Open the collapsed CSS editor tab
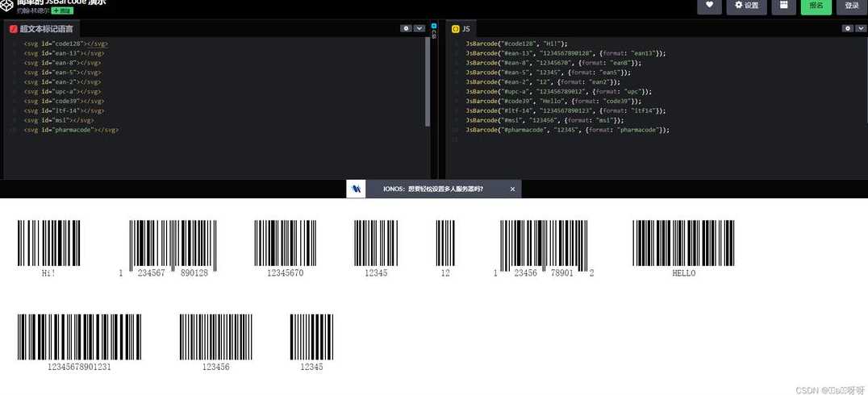The width and height of the screenshot is (868, 395). pyautogui.click(x=433, y=31)
